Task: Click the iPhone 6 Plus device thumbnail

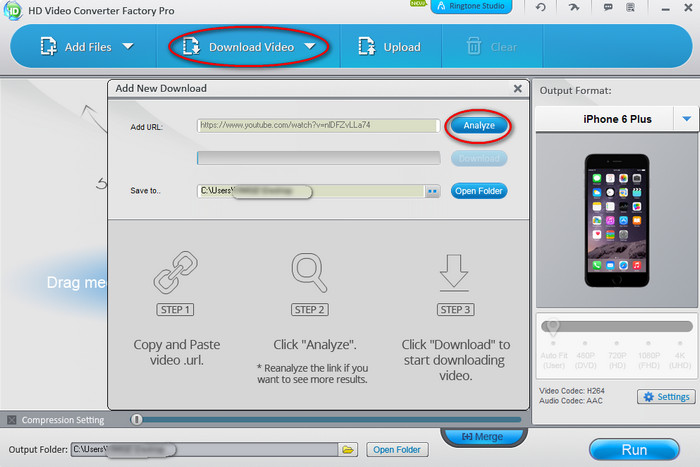Action: pyautogui.click(x=617, y=221)
